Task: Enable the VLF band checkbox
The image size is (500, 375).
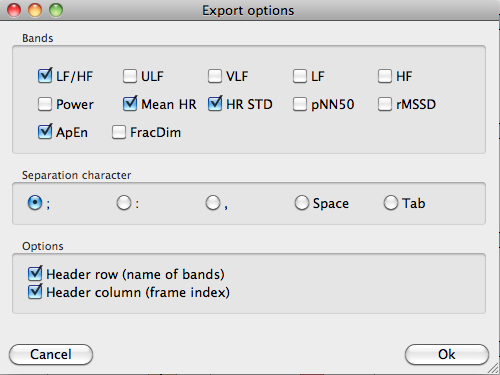Action: coord(215,76)
